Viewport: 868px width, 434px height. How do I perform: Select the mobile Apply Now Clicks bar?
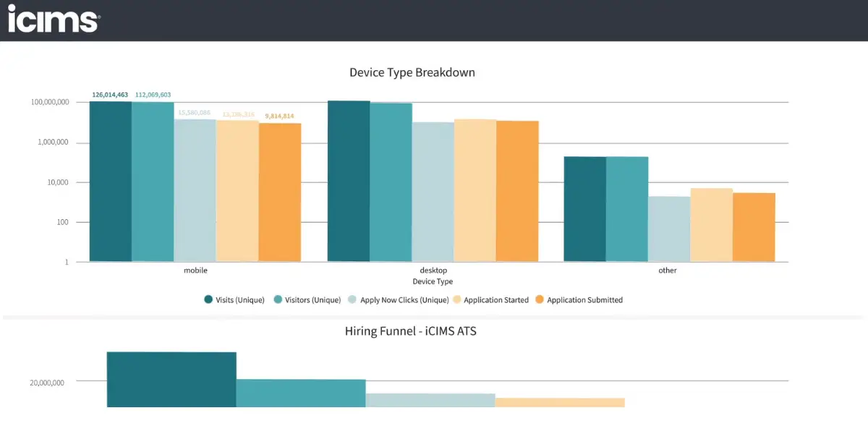(195, 190)
